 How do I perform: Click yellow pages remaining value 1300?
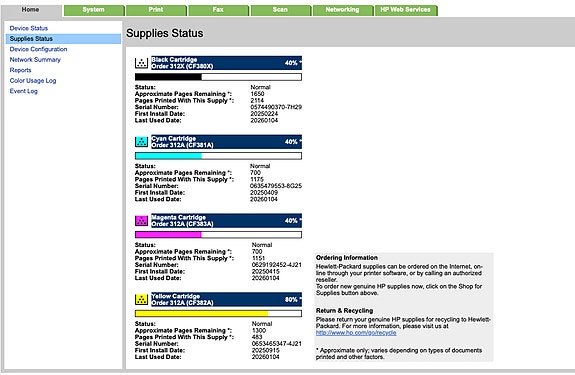click(x=259, y=330)
